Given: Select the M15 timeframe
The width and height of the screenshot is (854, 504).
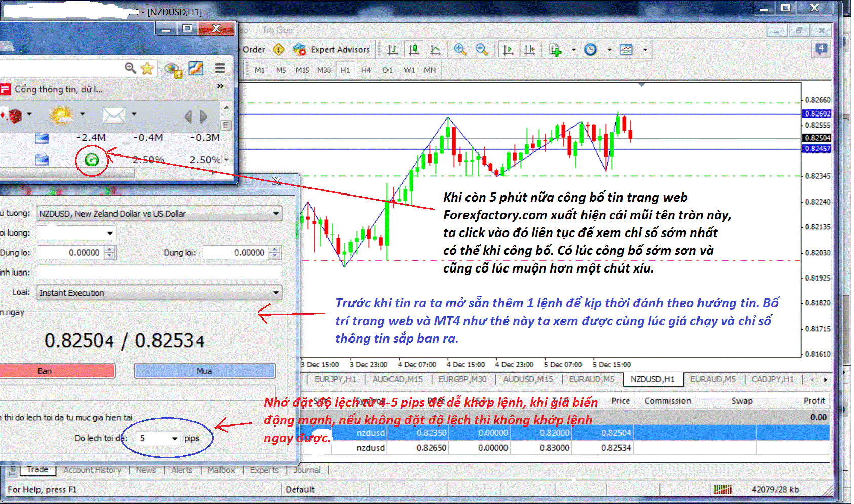Looking at the screenshot, I should (302, 70).
